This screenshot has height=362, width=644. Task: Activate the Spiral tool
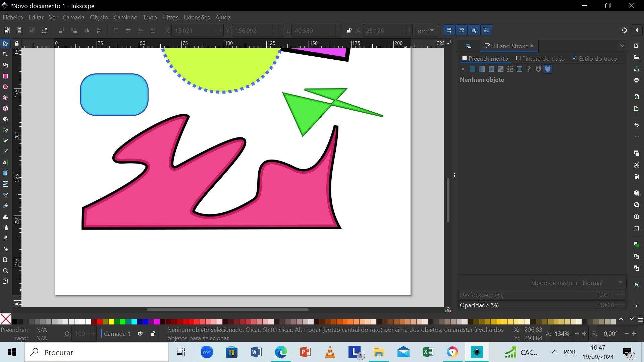tap(5, 119)
